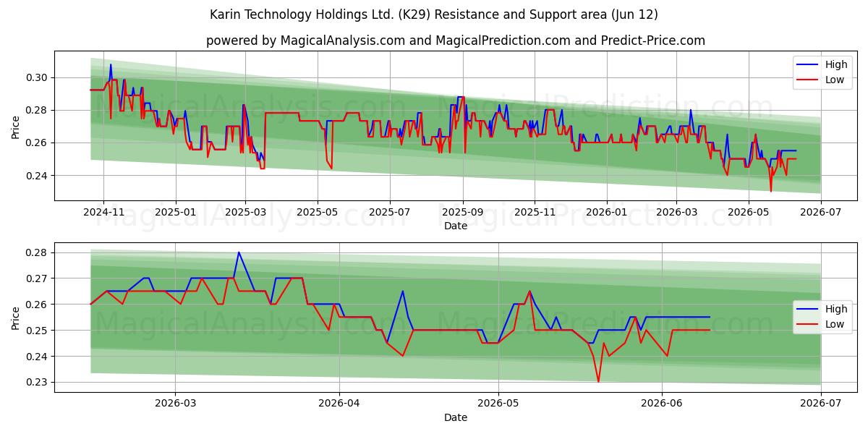Click the '0.24' price tick on the top chart

pyautogui.click(x=37, y=176)
